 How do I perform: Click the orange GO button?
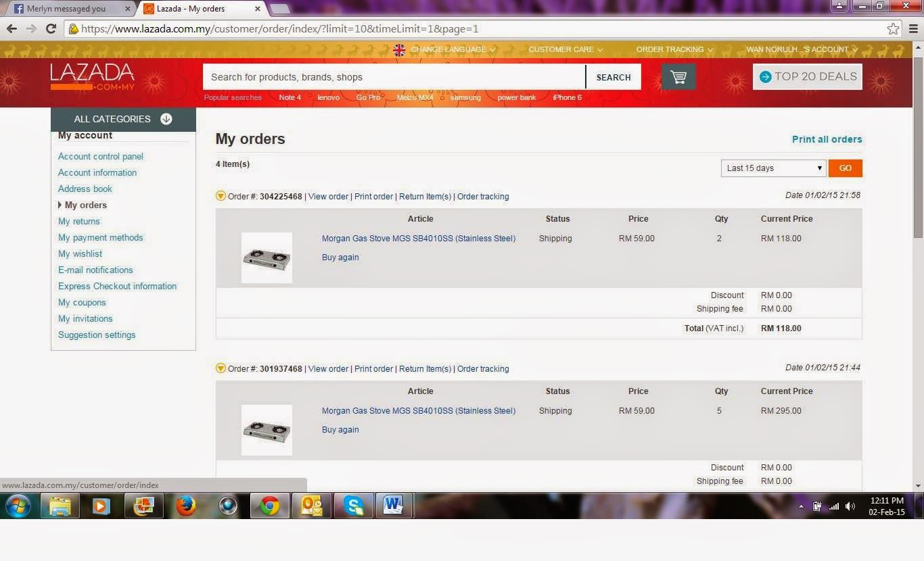click(846, 168)
